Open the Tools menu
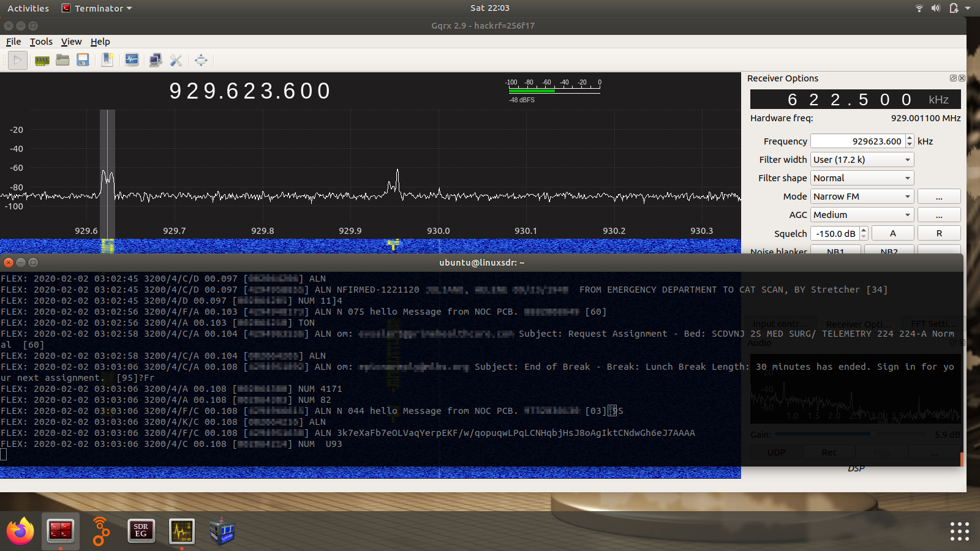This screenshot has height=551, width=980. [x=41, y=42]
